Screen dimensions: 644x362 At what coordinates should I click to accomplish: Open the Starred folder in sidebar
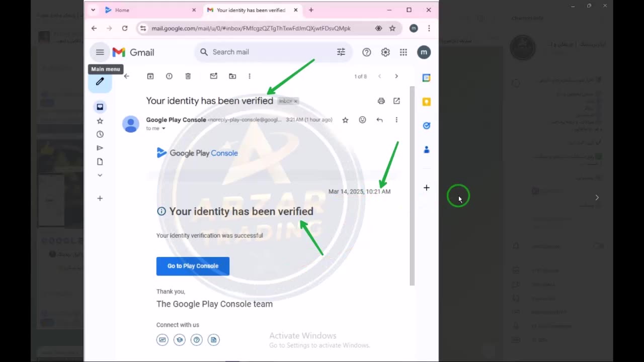tap(100, 121)
